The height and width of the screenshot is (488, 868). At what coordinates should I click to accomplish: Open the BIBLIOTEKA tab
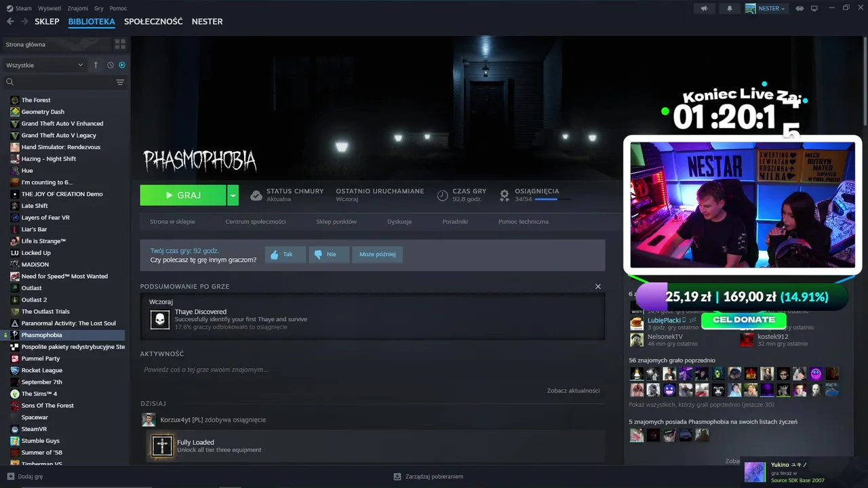coord(92,22)
